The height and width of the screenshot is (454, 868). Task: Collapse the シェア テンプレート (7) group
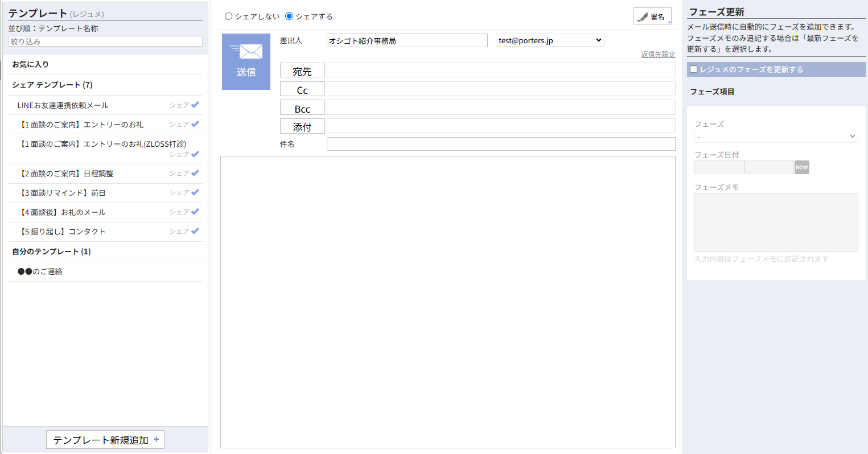coord(52,85)
